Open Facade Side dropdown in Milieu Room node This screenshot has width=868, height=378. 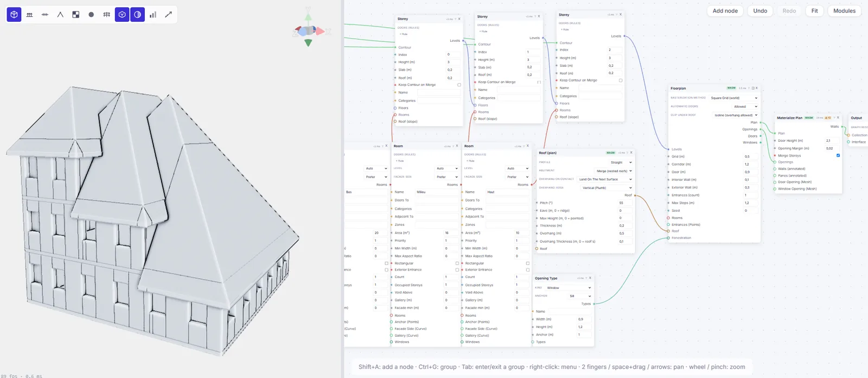coord(446,177)
